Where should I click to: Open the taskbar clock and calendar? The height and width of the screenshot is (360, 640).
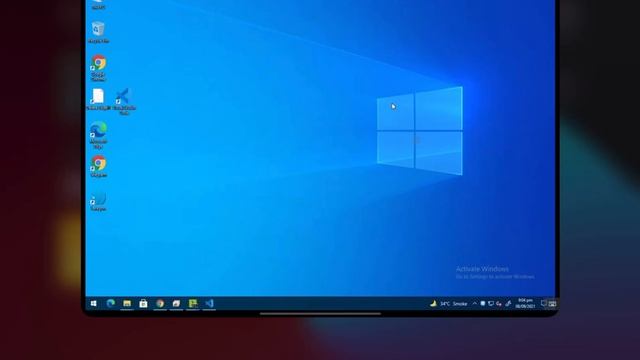click(x=525, y=303)
